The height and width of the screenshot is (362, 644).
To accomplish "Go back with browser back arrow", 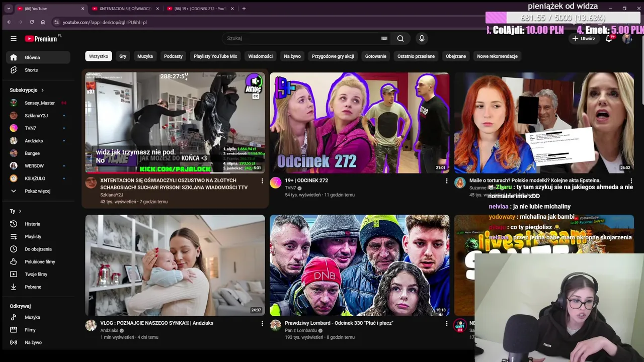I will (9, 22).
